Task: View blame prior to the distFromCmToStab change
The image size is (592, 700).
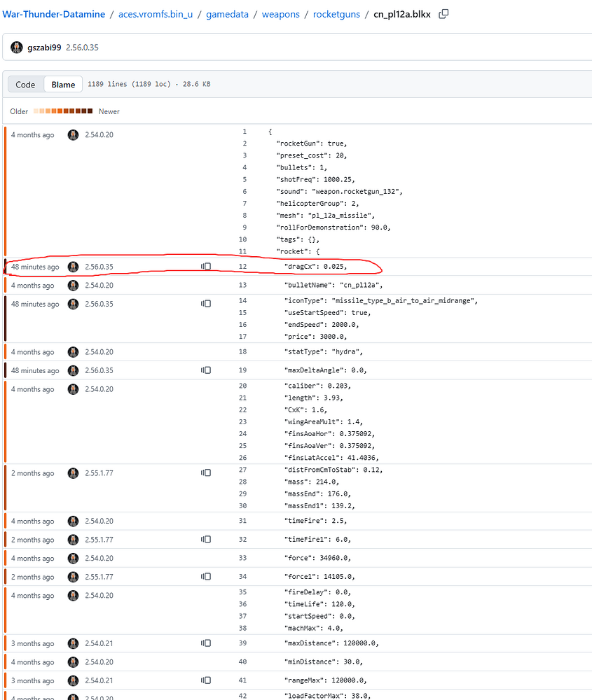Action: tap(206, 472)
